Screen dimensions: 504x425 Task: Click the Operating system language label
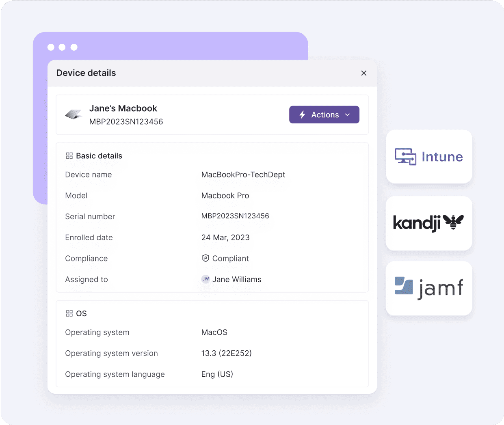(x=115, y=374)
